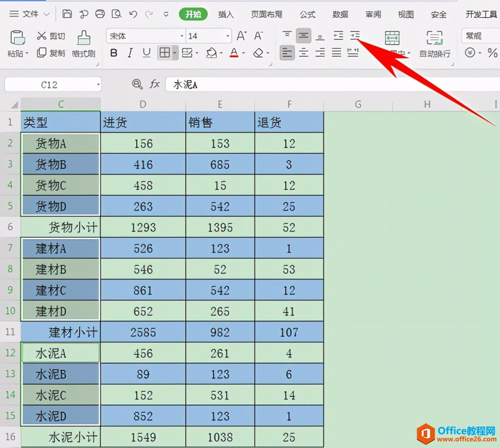Click the format painter brush icon
Image resolution: width=500 pixels, height=448 pixels.
pos(84,38)
